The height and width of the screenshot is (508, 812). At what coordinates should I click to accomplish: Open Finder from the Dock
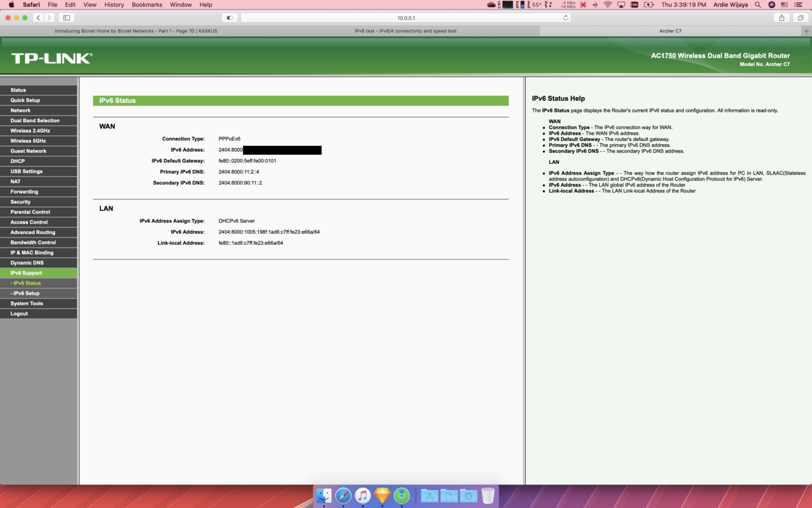324,495
